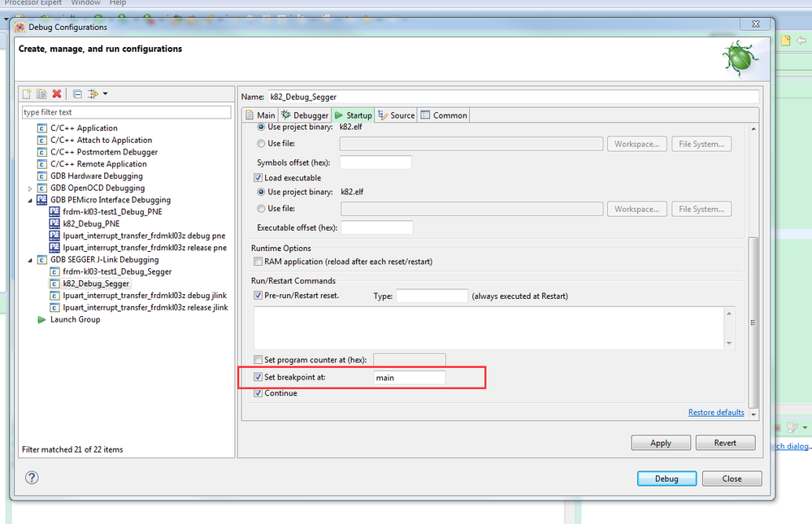
Task: Select Launch Group item
Action: pyautogui.click(x=75, y=319)
